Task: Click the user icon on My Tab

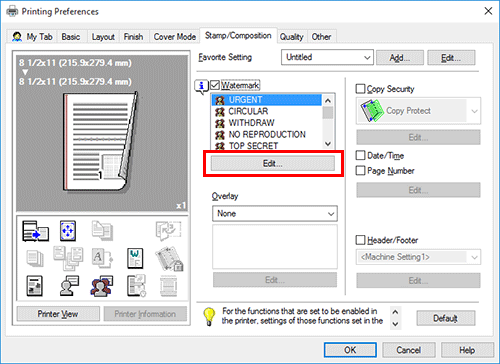Action: pos(17,37)
